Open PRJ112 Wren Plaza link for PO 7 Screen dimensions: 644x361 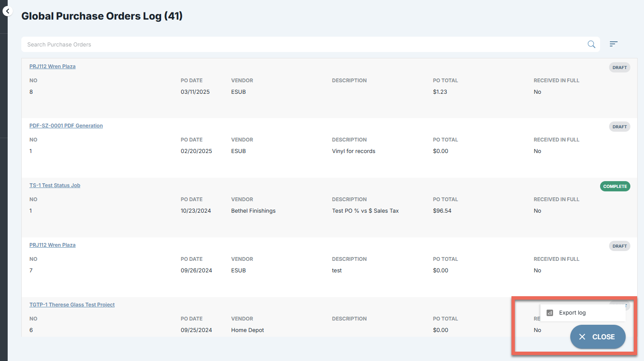click(52, 245)
